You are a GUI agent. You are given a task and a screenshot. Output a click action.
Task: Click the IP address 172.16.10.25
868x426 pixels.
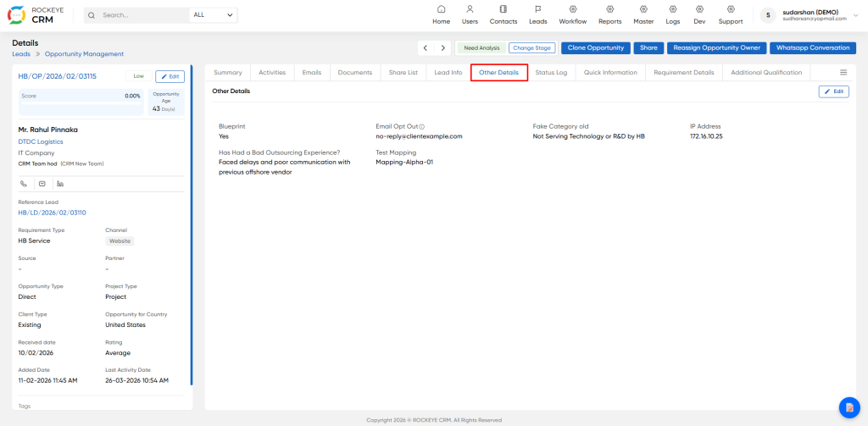click(x=706, y=136)
